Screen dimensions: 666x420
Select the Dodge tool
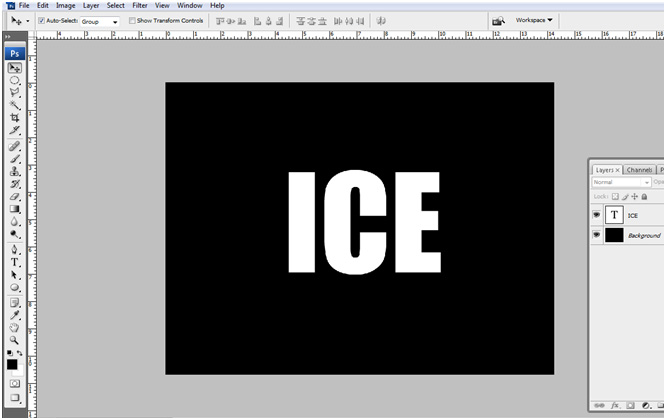tap(15, 234)
